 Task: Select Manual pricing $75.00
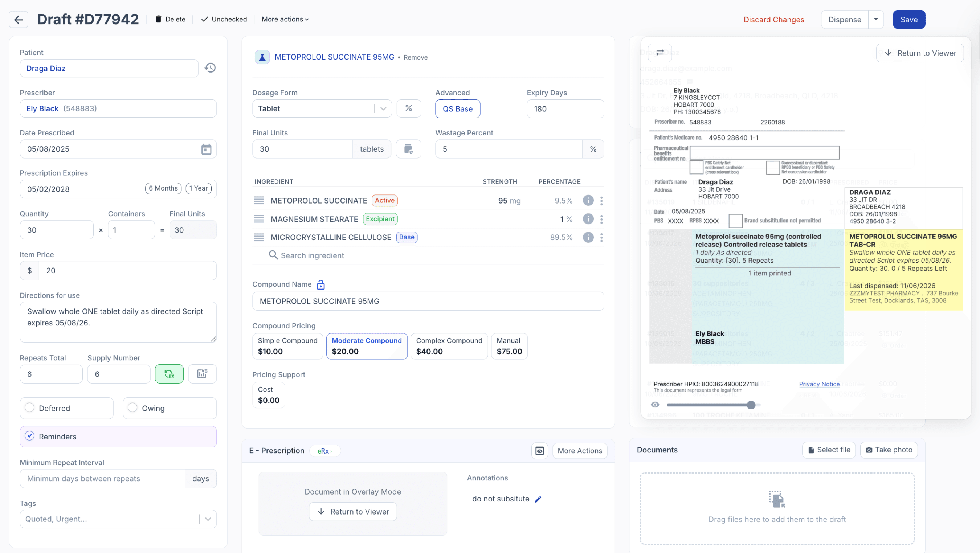point(509,346)
